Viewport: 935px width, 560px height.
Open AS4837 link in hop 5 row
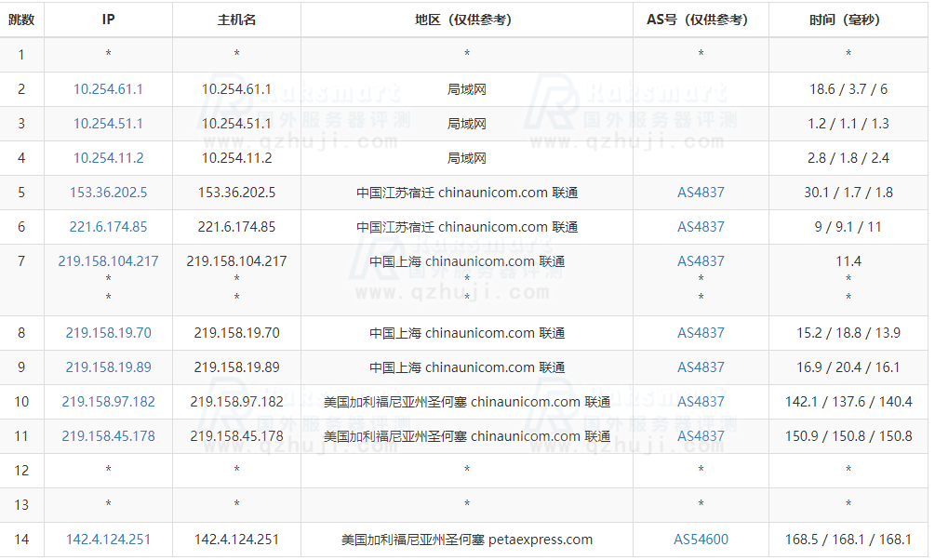pos(701,193)
